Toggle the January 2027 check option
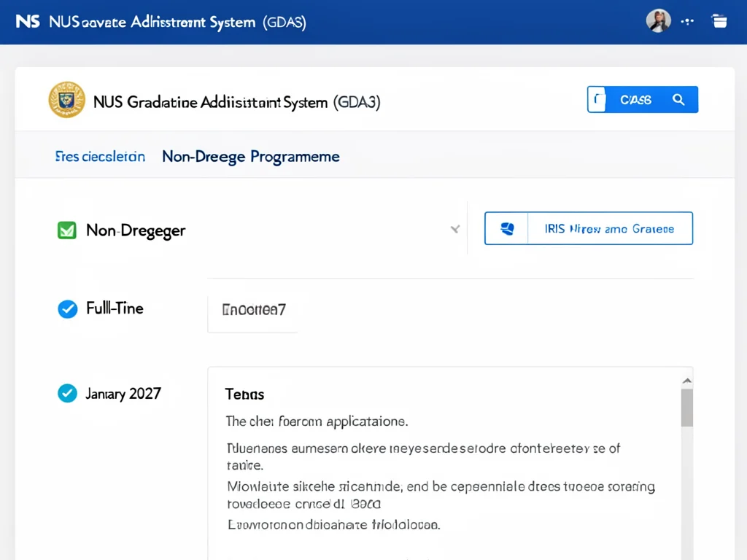This screenshot has width=747, height=560. click(x=67, y=393)
